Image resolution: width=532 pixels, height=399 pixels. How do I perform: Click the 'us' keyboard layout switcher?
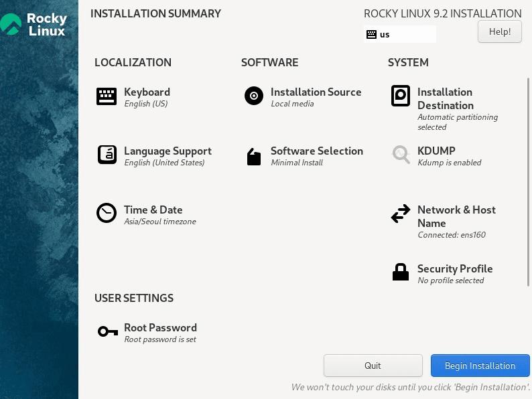400,34
